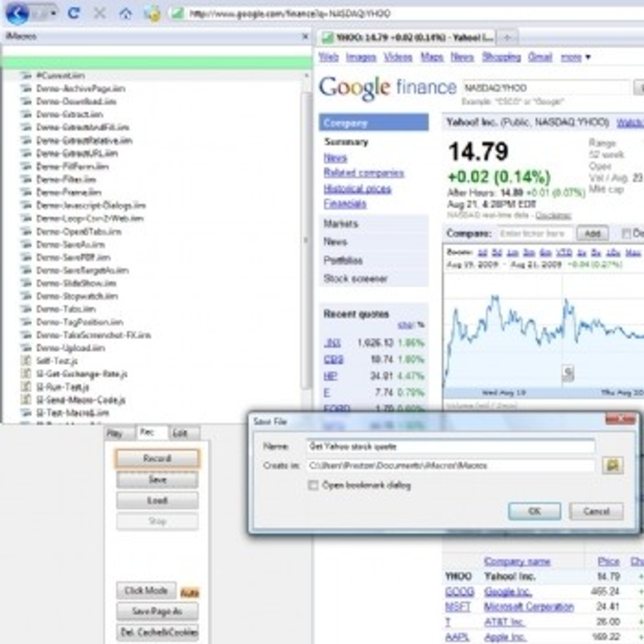The width and height of the screenshot is (644, 644).
Task: Confirm Save File dialog with OK
Action: (535, 512)
